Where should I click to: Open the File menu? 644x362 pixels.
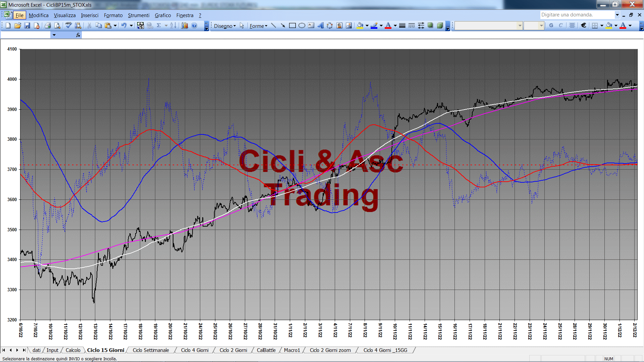(19, 15)
